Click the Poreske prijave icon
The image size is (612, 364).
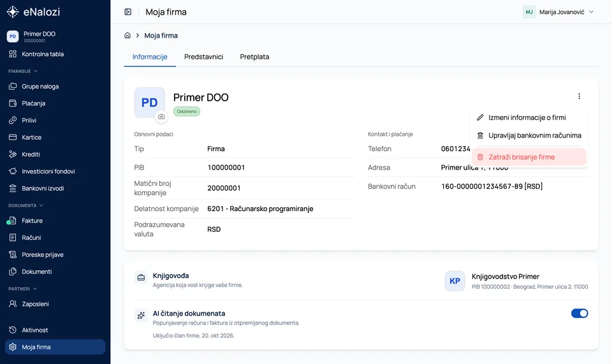(x=13, y=254)
